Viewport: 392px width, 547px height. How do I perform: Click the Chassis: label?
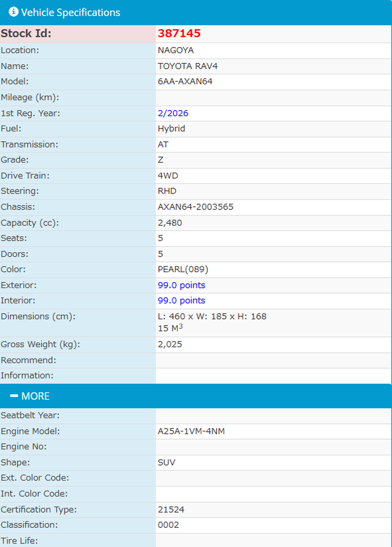click(18, 207)
